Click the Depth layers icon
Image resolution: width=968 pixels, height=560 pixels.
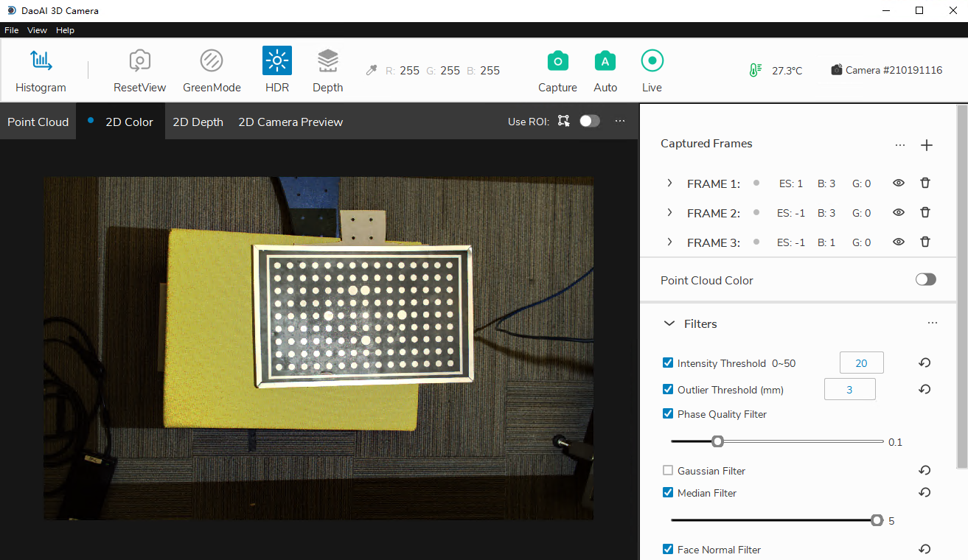327,61
